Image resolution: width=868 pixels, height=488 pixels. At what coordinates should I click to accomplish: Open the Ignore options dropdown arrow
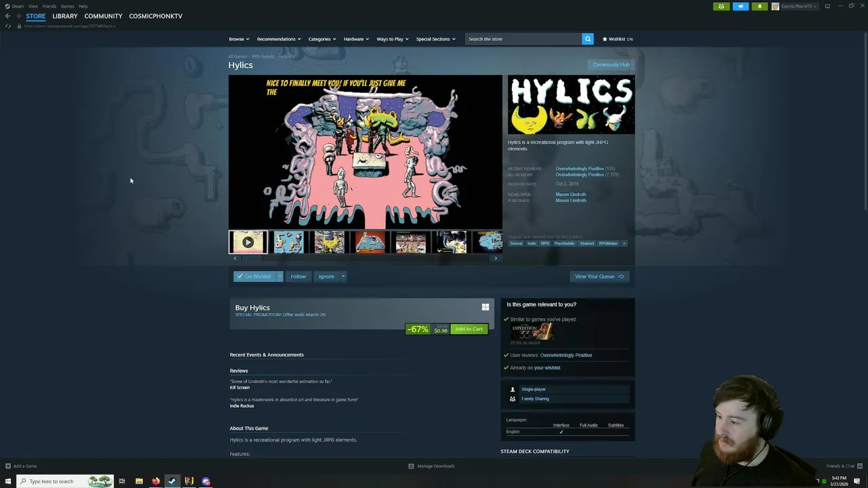pyautogui.click(x=343, y=276)
